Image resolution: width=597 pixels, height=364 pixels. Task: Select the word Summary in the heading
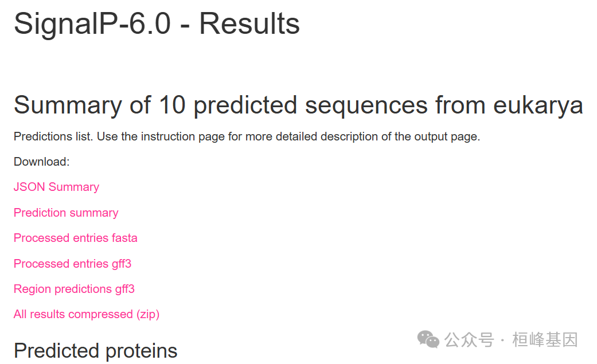(x=67, y=105)
